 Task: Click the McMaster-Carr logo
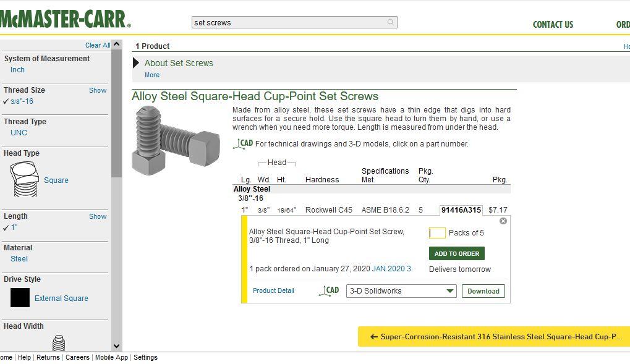click(x=65, y=19)
